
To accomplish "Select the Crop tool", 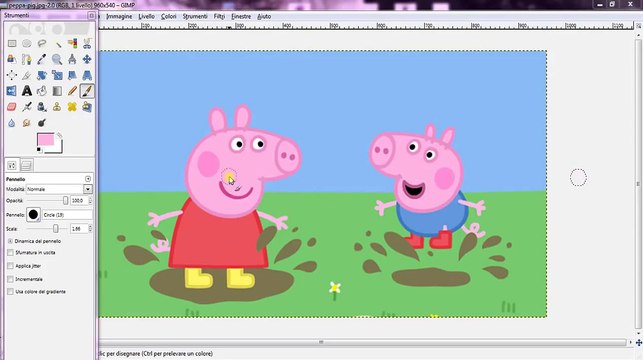I will (27, 75).
